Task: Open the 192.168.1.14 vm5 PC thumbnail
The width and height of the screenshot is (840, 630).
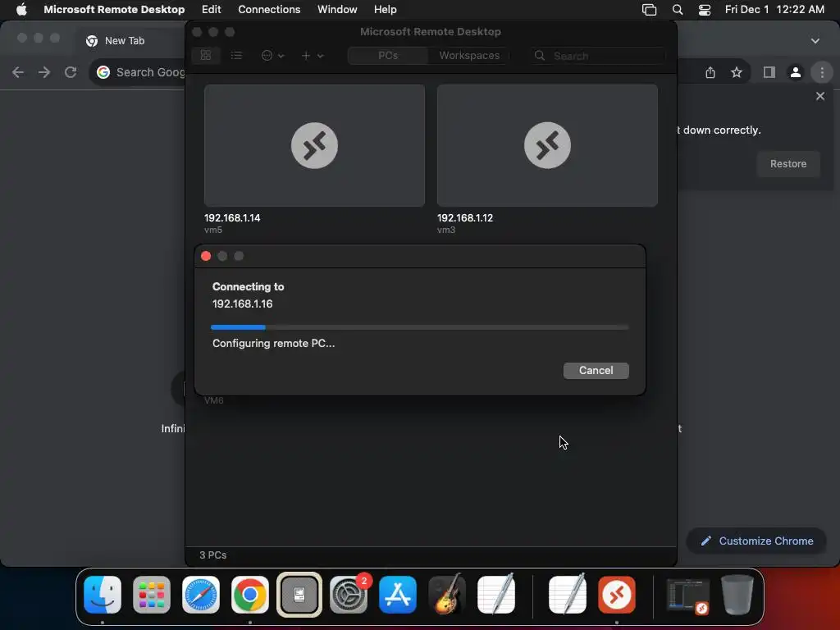Action: [x=314, y=145]
